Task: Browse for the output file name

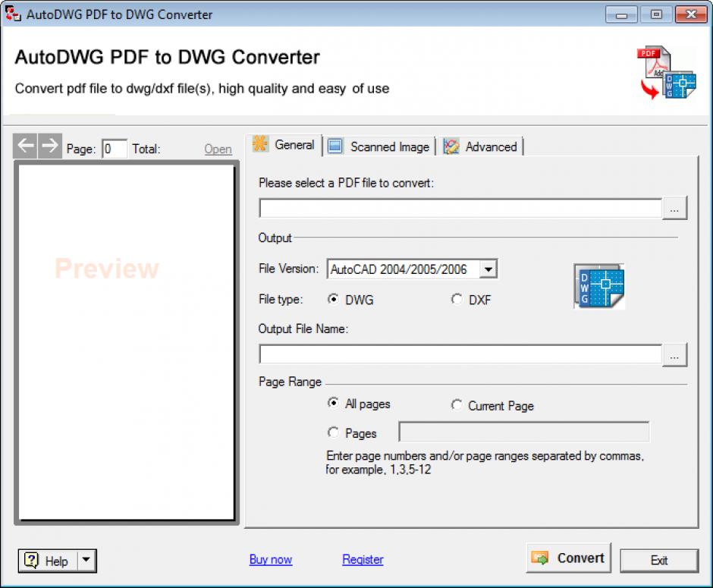Action: coord(674,355)
